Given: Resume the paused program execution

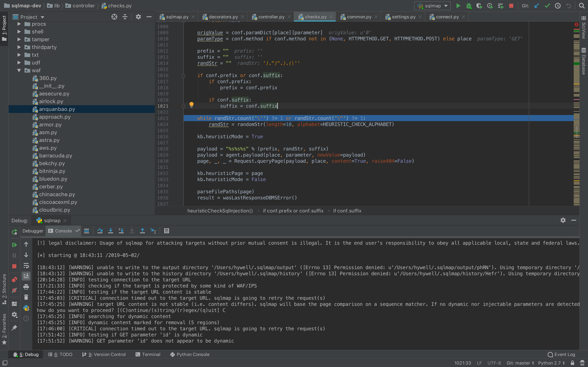Looking at the screenshot, I should 14,245.
